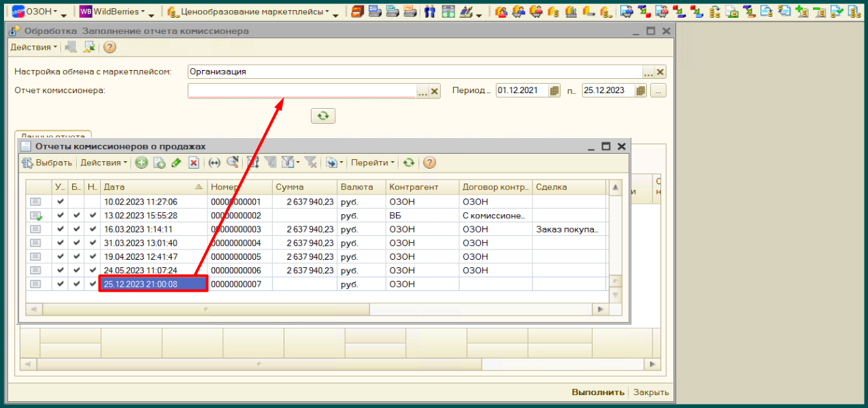Click the Выполнить button
868x408 pixels.
pyautogui.click(x=598, y=392)
